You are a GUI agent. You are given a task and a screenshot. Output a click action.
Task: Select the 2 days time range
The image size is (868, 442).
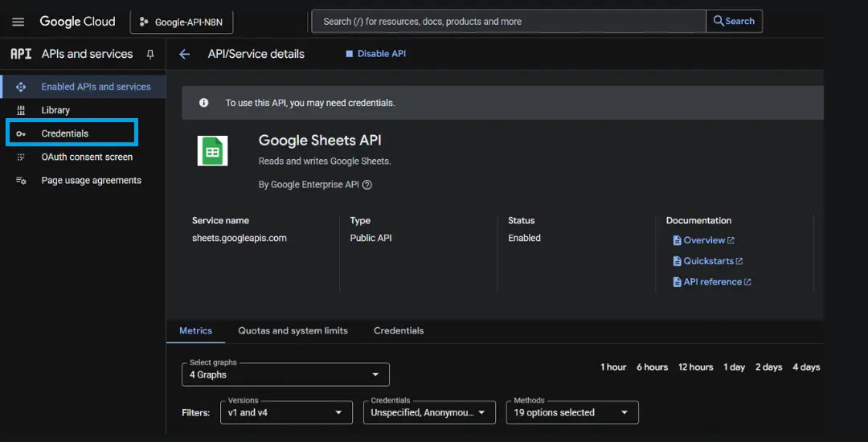click(769, 367)
